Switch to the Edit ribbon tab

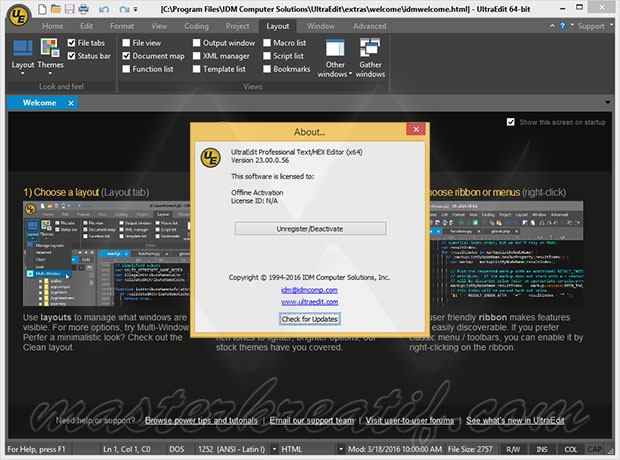pyautogui.click(x=86, y=26)
